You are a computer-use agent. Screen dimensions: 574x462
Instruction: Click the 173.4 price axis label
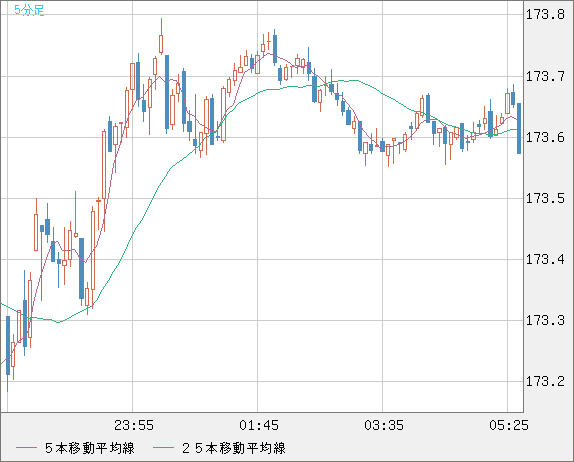(545, 260)
